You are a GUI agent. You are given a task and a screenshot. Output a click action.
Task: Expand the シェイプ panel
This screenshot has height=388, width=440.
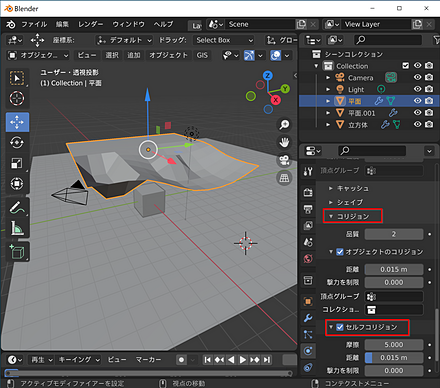pyautogui.click(x=331, y=202)
